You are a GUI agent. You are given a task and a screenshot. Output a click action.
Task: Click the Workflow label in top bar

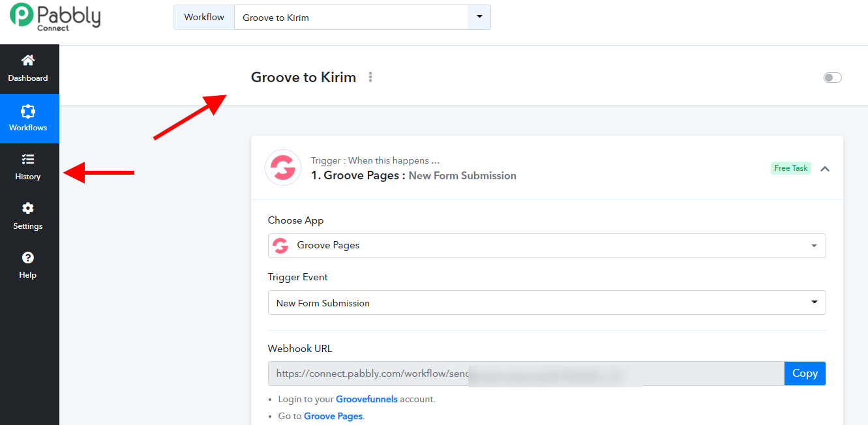[x=204, y=17]
